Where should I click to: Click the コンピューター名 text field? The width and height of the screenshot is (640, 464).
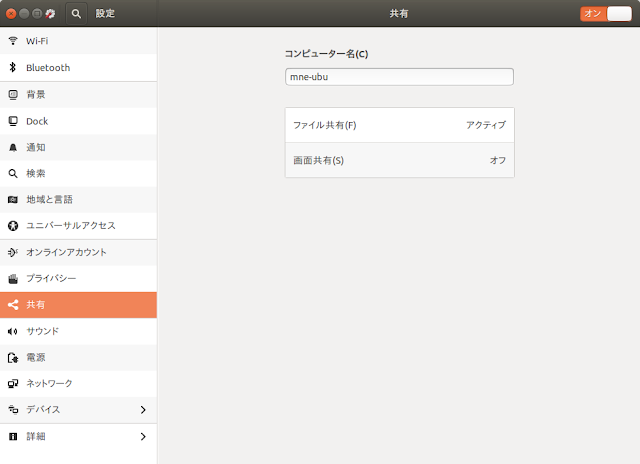point(399,77)
